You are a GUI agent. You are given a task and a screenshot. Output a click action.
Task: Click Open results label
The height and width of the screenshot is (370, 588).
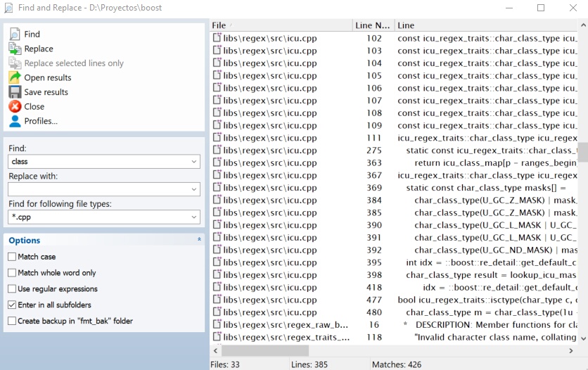click(x=48, y=77)
